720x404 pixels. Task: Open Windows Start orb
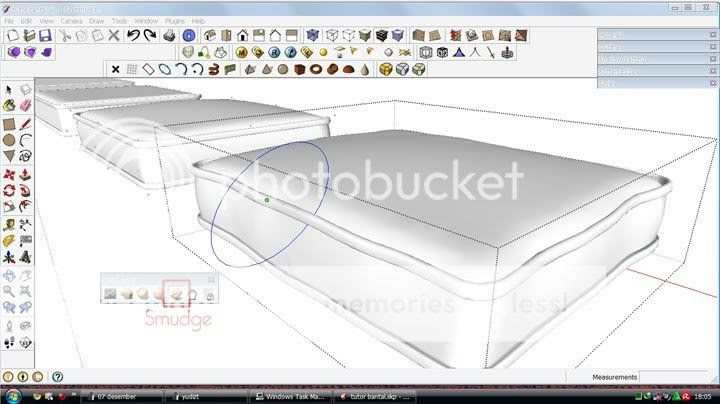pos(12,396)
